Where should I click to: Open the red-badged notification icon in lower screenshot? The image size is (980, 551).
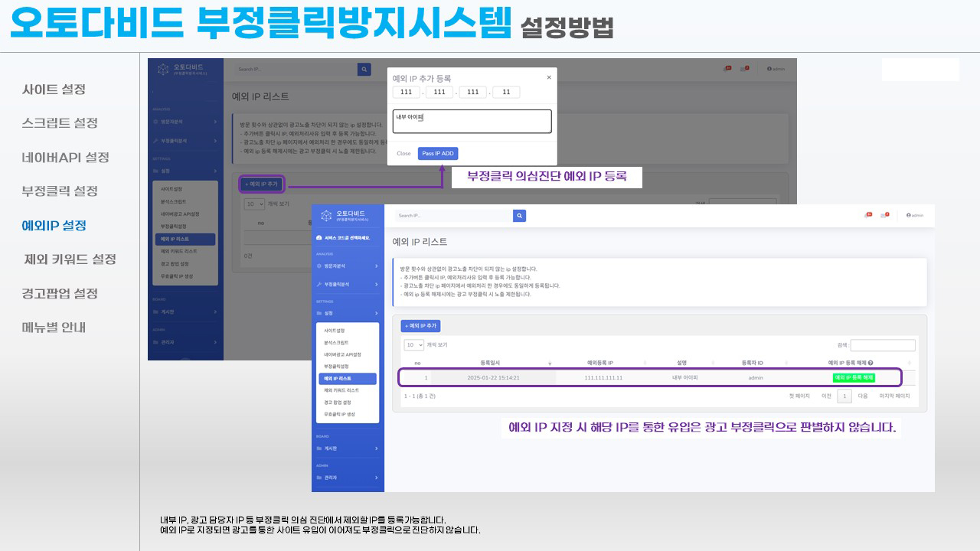[x=867, y=216]
